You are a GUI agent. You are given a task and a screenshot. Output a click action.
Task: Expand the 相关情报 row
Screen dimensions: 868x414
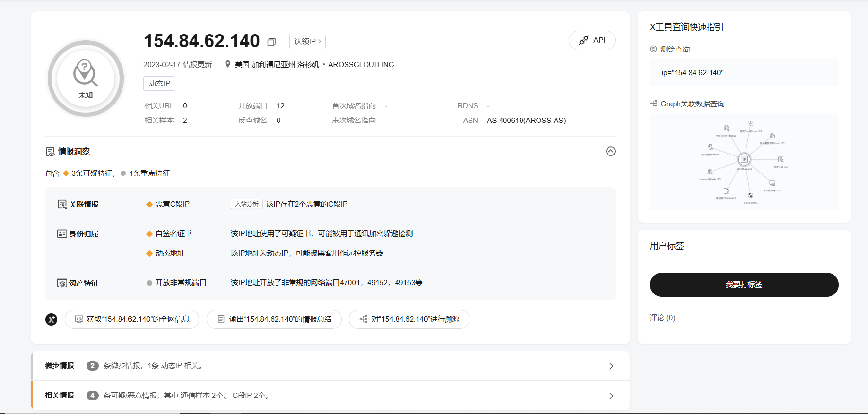[x=611, y=396]
